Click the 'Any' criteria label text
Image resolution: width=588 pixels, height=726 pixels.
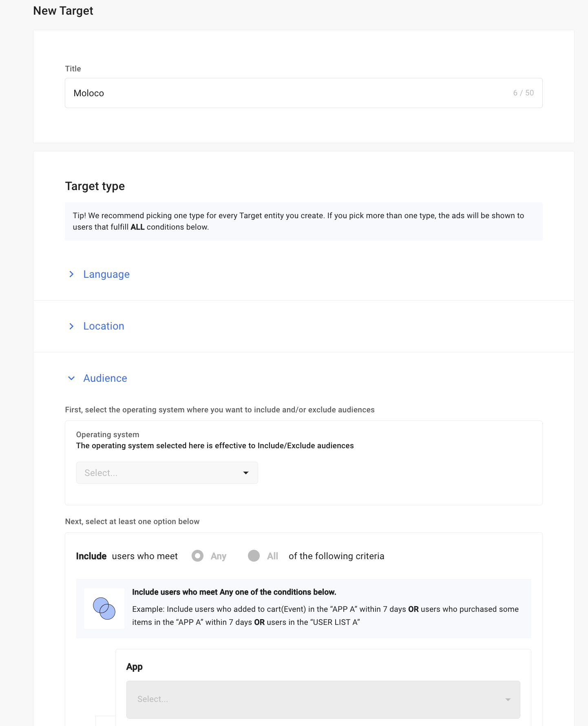point(219,556)
